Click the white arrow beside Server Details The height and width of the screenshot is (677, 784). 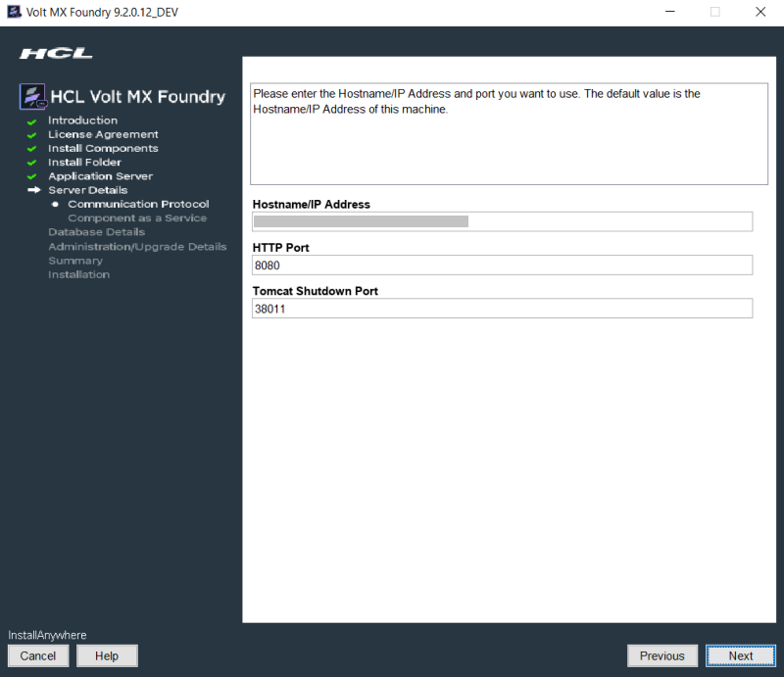coord(33,190)
